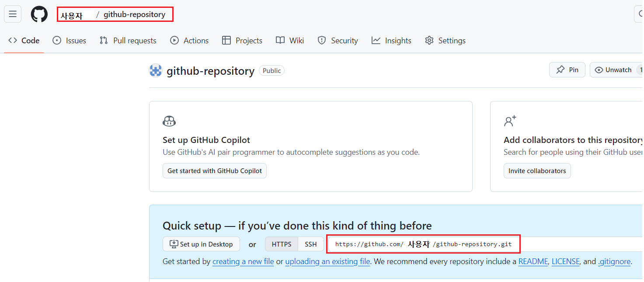644x282 pixels.
Task: Click the add collaborator person icon
Action: click(510, 121)
